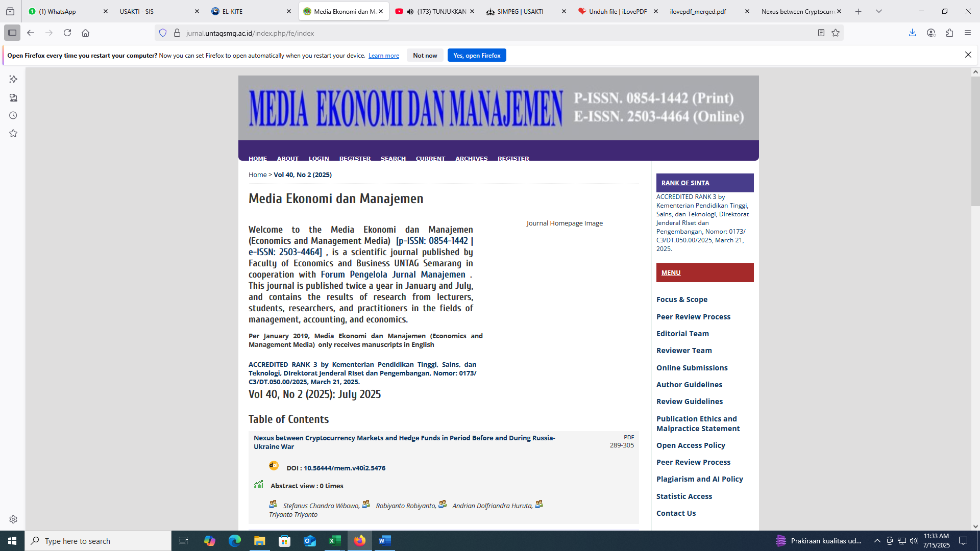This screenshot has height=551, width=980.
Task: List all tabs dropdown arrow
Action: click(x=878, y=11)
